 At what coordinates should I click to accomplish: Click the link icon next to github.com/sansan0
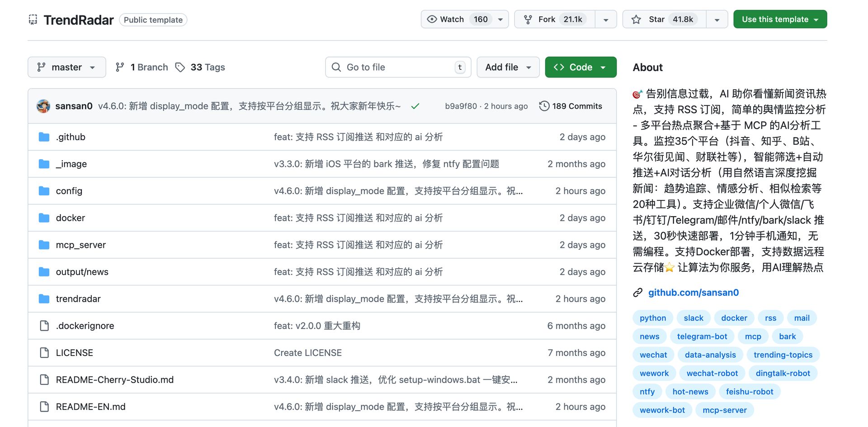pos(637,293)
